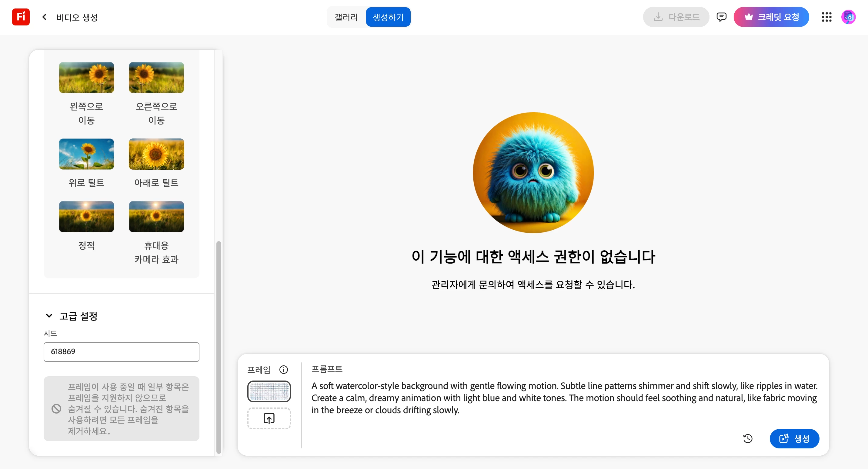Image resolution: width=868 pixels, height=469 pixels.
Task: Open the apps grid icon
Action: [x=826, y=17]
